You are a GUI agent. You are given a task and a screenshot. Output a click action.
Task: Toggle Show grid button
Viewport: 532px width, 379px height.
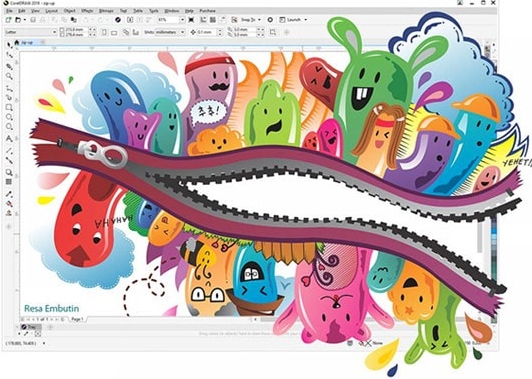[213, 20]
